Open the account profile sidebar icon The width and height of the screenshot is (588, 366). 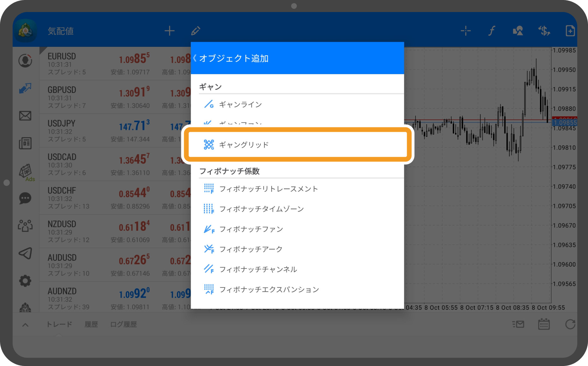tap(25, 61)
